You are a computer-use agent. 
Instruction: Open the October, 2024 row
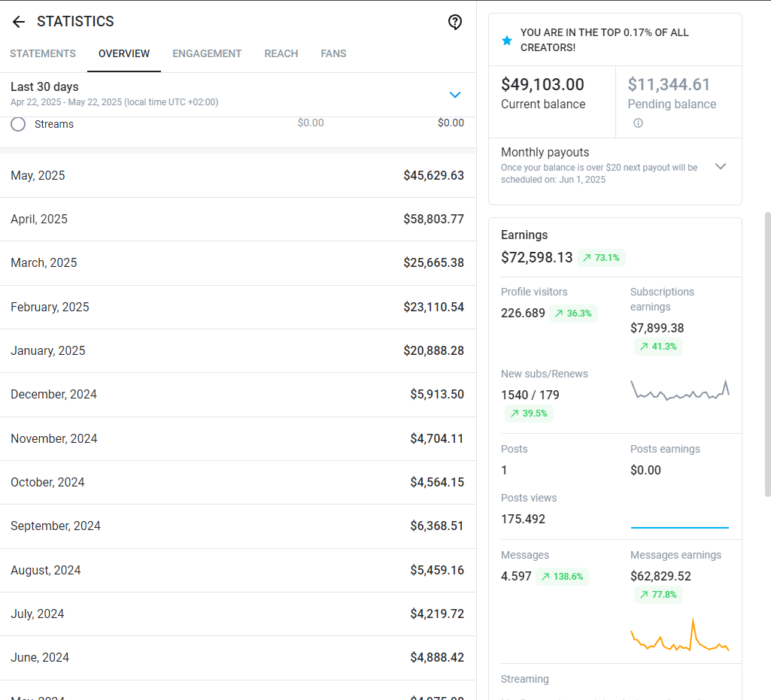[238, 483]
